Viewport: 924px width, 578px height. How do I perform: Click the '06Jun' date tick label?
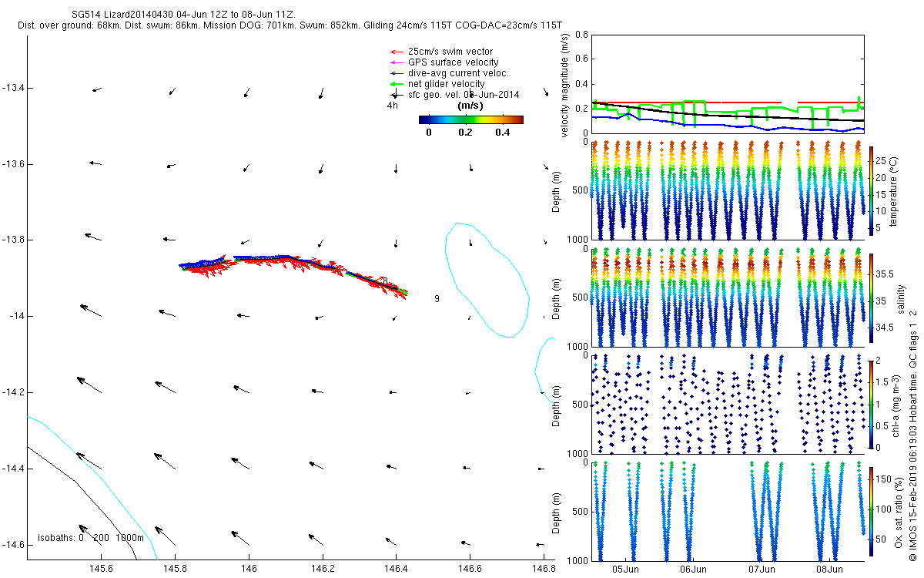click(x=693, y=569)
